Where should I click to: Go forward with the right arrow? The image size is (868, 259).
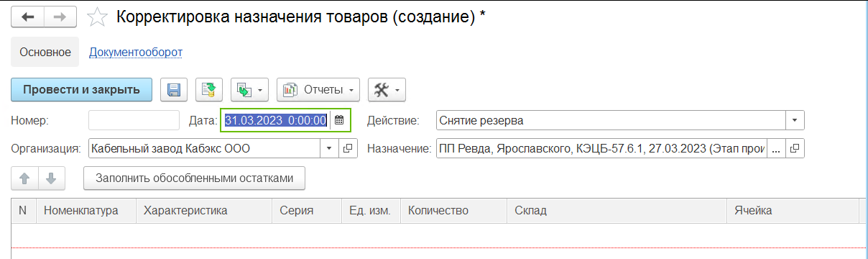tap(62, 17)
